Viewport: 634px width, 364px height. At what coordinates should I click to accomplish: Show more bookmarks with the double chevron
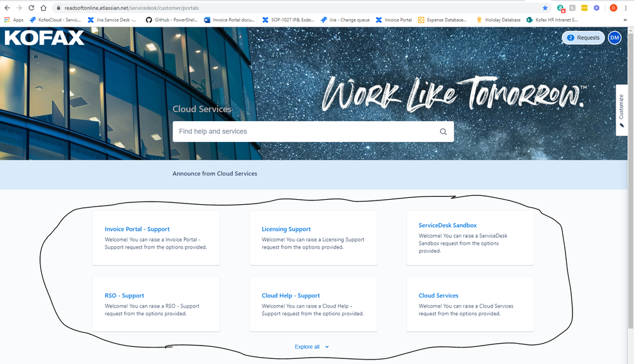point(625,20)
